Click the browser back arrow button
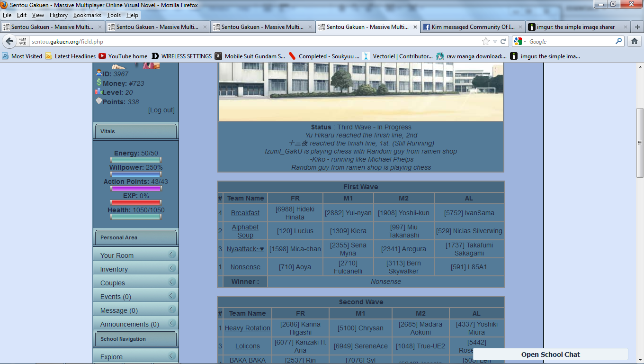This screenshot has width=644, height=364. coord(9,42)
